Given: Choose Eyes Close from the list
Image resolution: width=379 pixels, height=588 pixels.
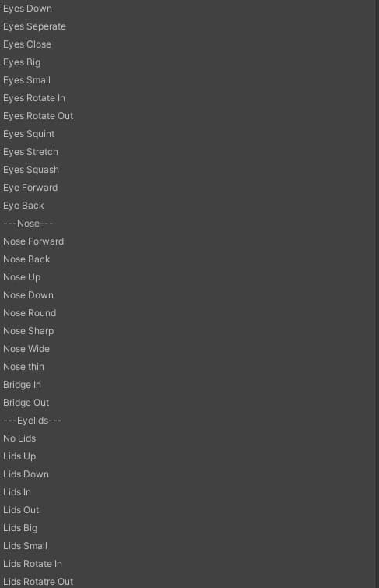Looking at the screenshot, I should pos(27,44).
